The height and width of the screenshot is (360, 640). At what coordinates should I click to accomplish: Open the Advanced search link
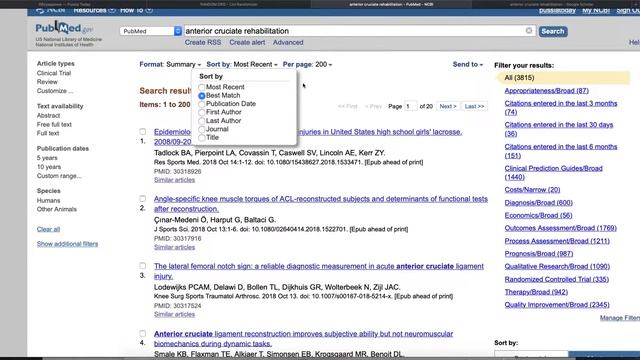click(288, 42)
